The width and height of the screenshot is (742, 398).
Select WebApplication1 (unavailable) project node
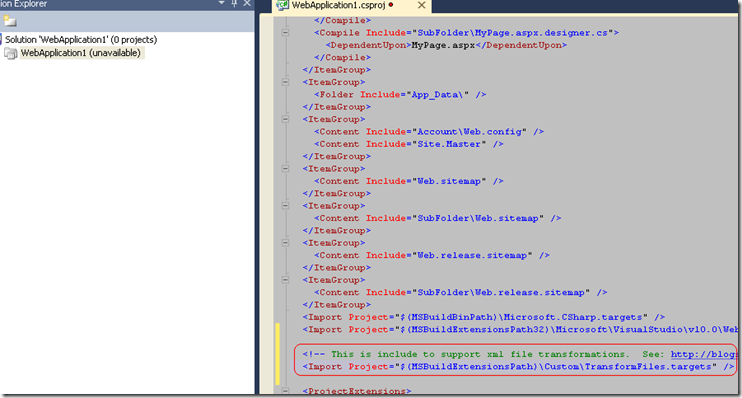pos(80,53)
